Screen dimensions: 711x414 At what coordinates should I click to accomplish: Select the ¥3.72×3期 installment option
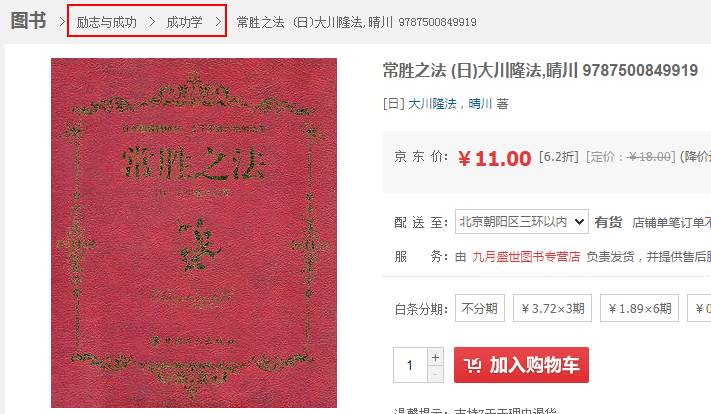pos(552,308)
